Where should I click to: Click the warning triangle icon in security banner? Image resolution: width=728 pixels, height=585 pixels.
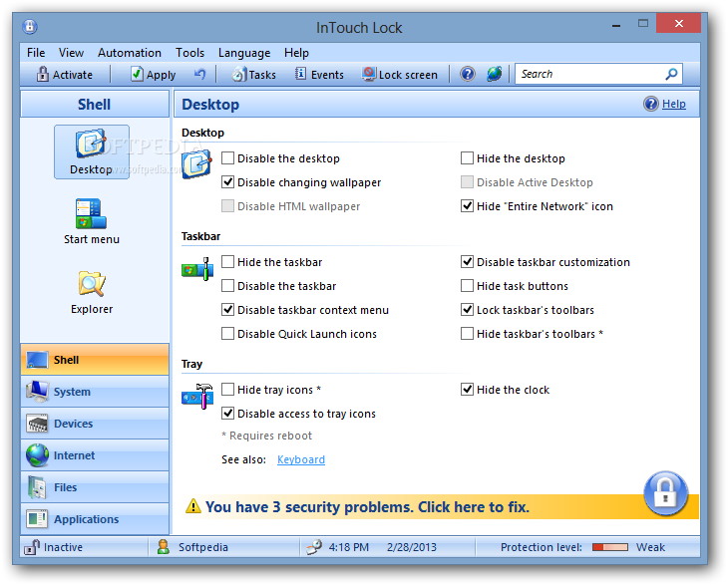coord(193,506)
